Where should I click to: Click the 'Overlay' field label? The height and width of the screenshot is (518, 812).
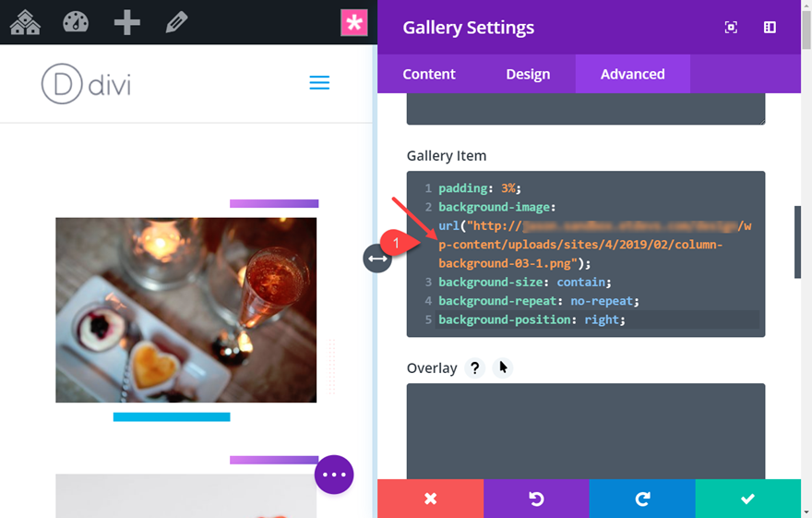432,368
